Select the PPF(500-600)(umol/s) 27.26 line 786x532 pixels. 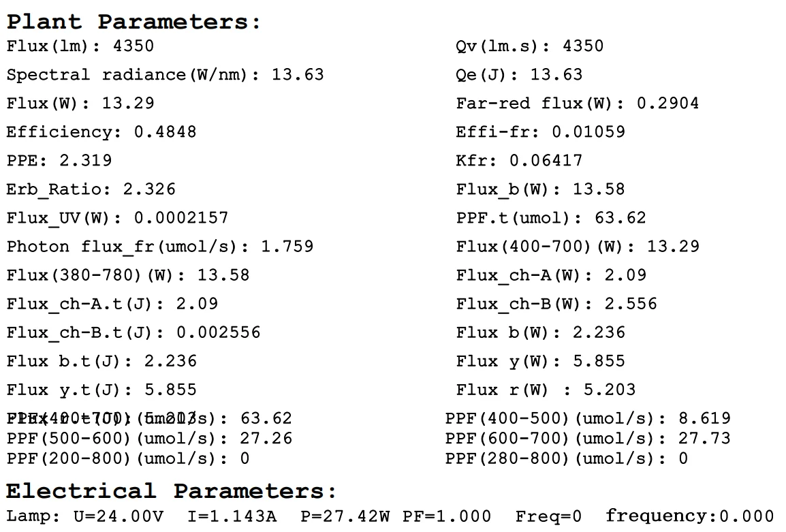pyautogui.click(x=149, y=439)
